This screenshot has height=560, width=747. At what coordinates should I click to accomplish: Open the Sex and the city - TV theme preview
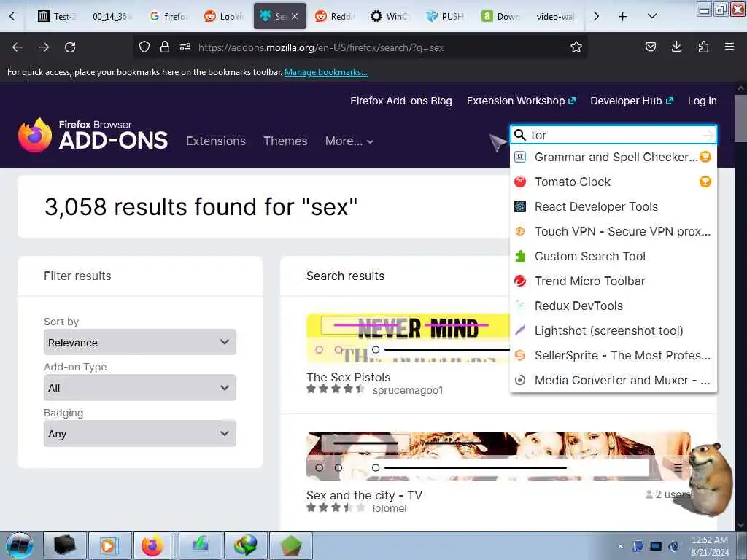[x=498, y=456]
